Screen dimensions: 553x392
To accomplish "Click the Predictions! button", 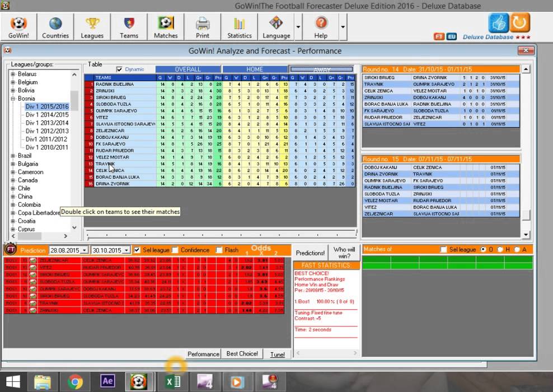I will point(310,253).
